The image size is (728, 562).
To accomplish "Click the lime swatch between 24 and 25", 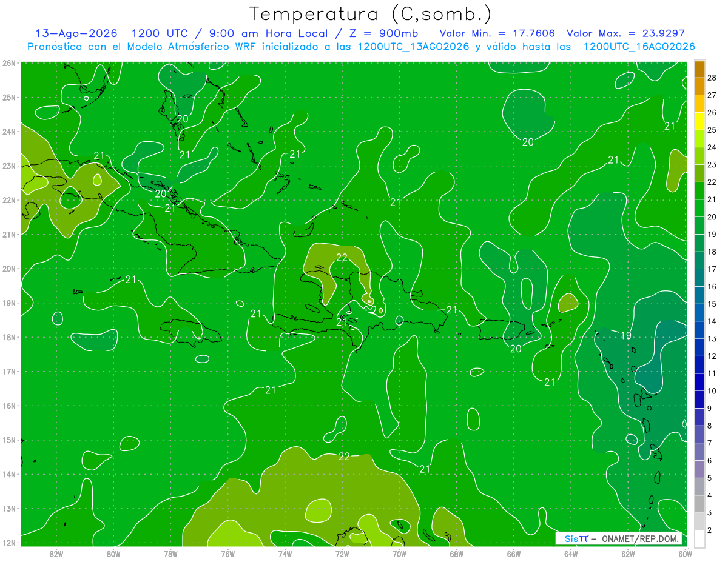I will [699, 139].
